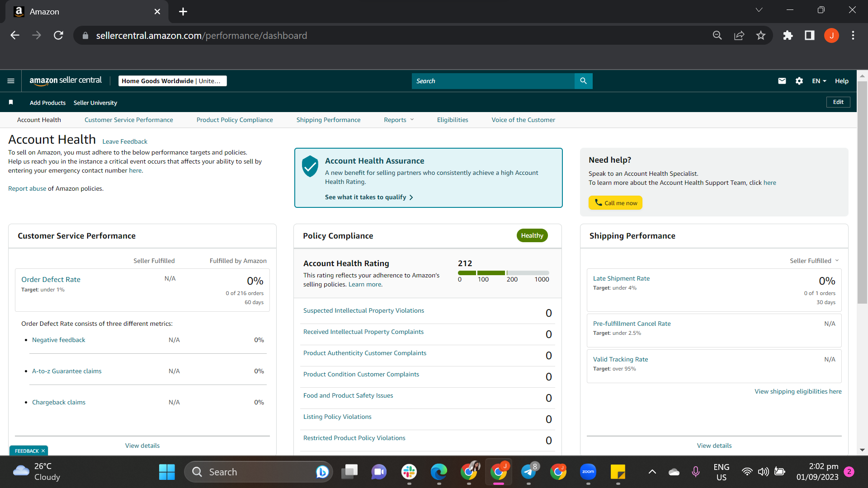
Task: Close the Amazon browser tab
Action: coord(157,12)
